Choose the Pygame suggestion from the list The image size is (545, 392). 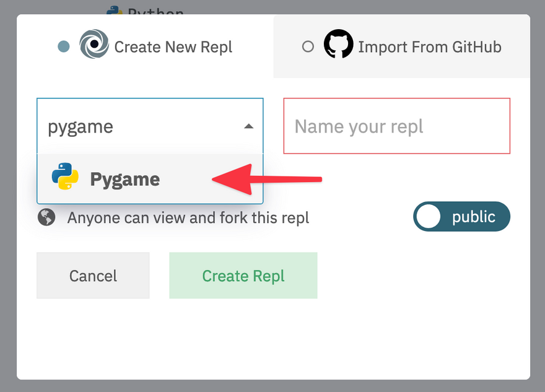coord(124,179)
